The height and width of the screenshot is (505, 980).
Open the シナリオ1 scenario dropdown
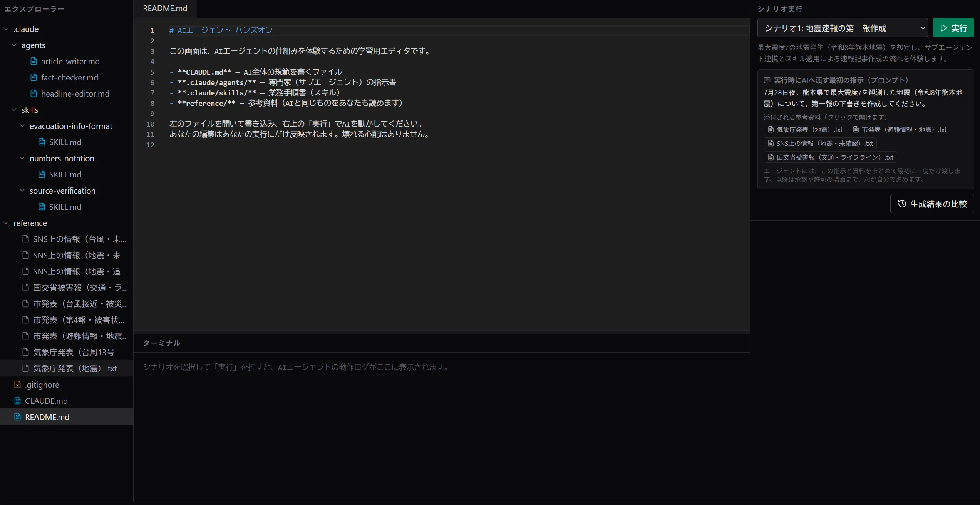[x=842, y=28]
